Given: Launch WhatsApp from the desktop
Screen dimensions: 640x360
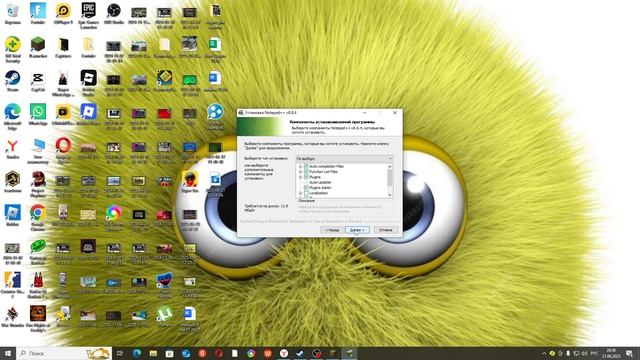Looking at the screenshot, I should tap(38, 114).
